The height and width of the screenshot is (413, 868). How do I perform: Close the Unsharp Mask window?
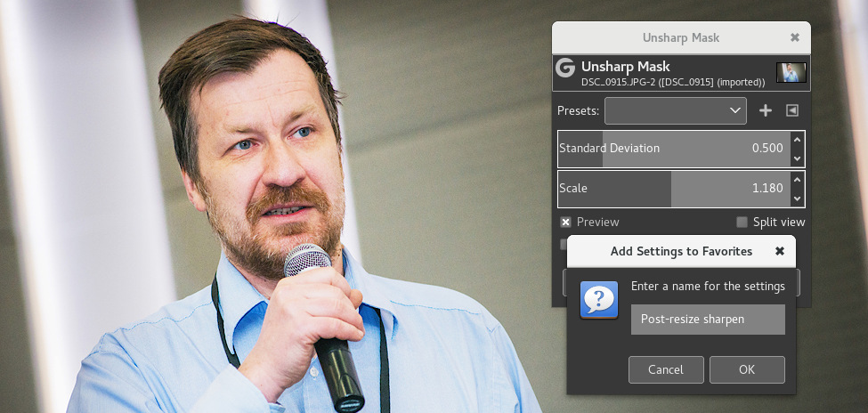click(x=794, y=37)
